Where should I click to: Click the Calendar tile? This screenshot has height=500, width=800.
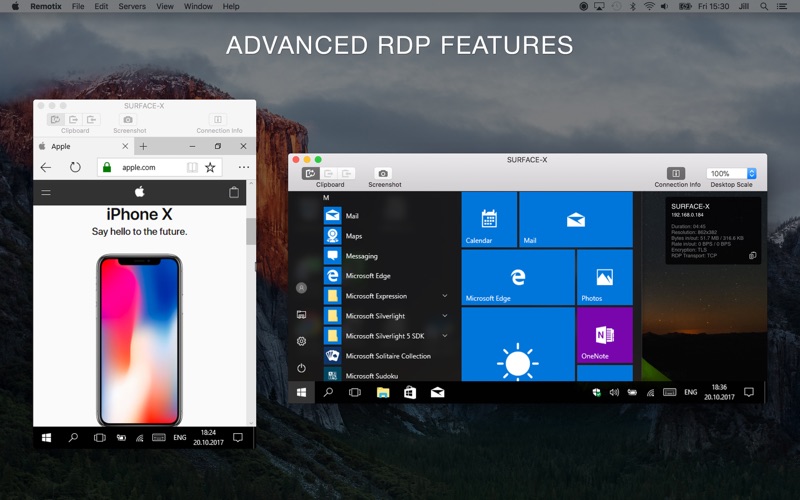(x=488, y=220)
